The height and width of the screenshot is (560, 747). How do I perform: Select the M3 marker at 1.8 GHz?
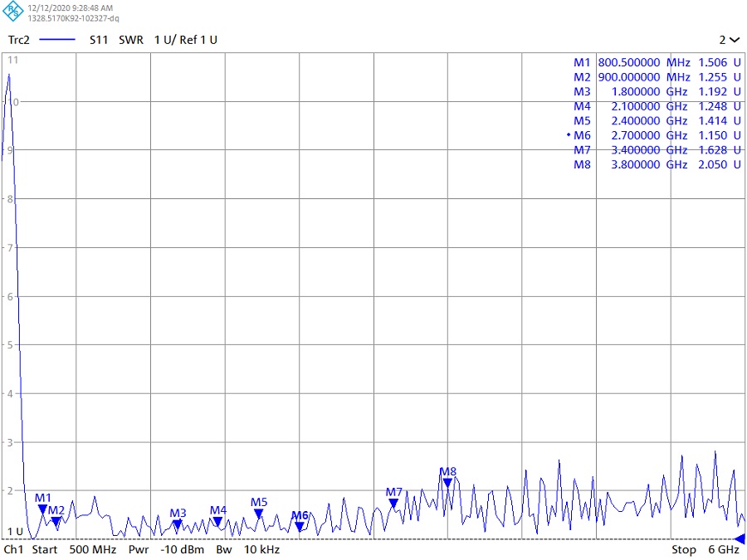[x=177, y=523]
